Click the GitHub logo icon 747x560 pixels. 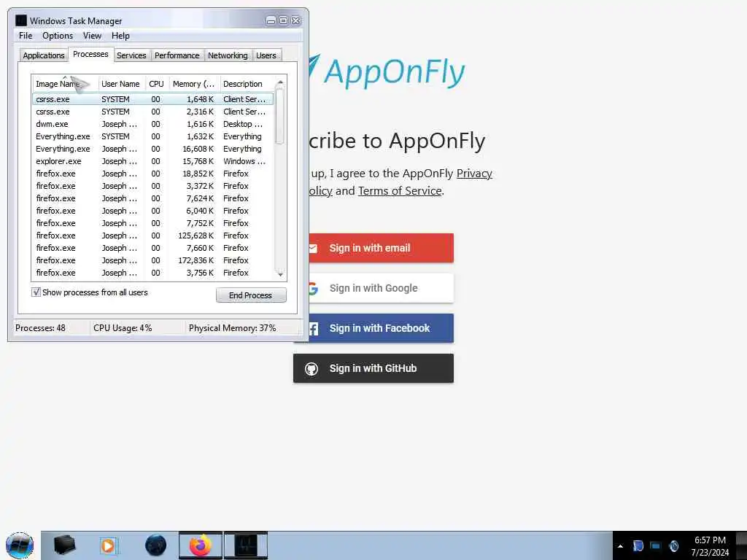coord(311,368)
